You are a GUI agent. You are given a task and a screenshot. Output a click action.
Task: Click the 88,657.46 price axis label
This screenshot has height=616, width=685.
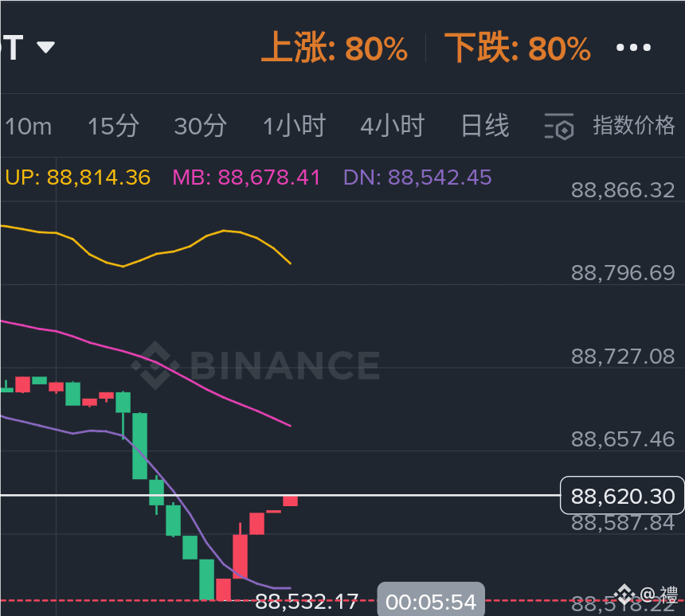[x=623, y=439]
